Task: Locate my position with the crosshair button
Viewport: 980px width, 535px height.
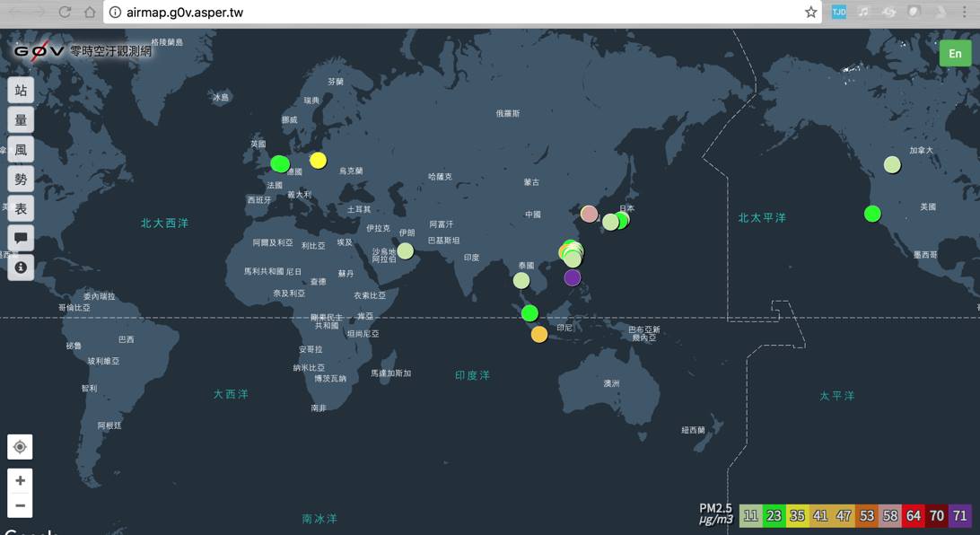Action: coord(20,447)
